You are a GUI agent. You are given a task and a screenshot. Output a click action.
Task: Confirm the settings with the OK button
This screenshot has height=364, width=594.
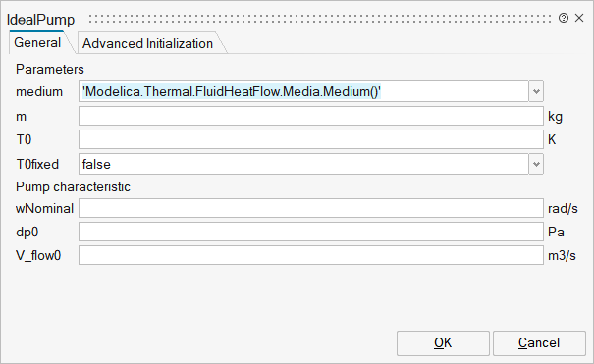[x=443, y=343]
